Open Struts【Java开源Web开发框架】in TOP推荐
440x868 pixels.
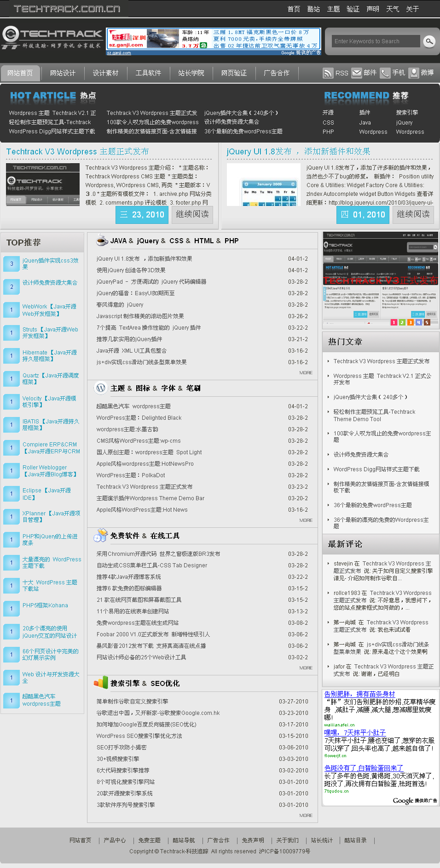[x=50, y=333]
